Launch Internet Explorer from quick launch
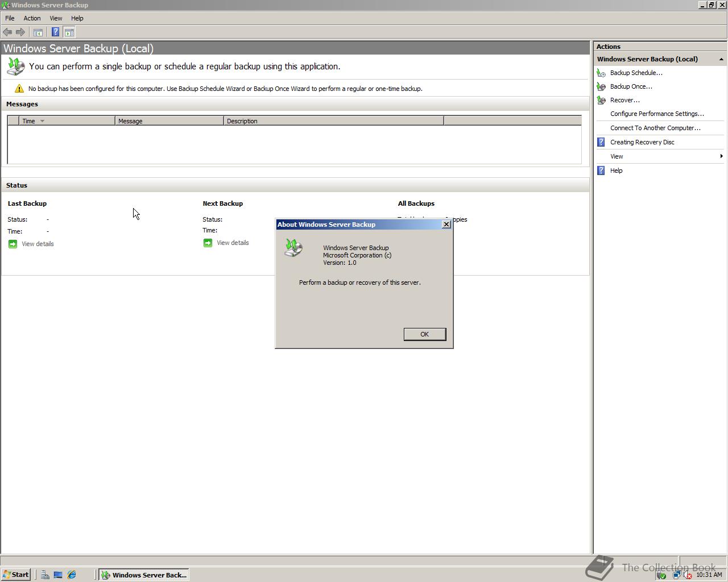728x582 pixels. click(72, 575)
